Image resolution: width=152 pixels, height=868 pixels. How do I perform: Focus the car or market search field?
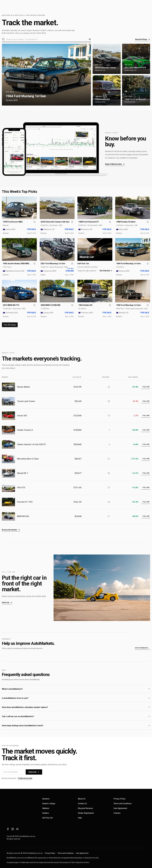click(x=47, y=39)
